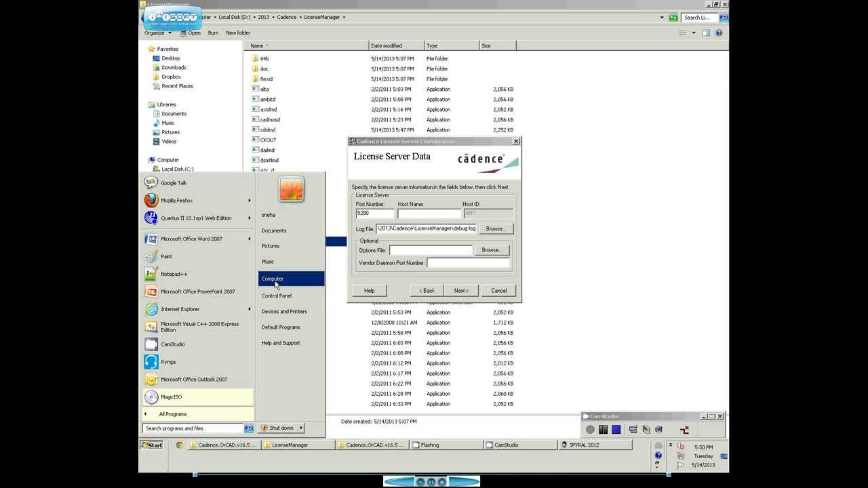868x488 pixels.
Task: Expand the LicenseManager breadcrumb dropdown arrow
Action: click(344, 17)
